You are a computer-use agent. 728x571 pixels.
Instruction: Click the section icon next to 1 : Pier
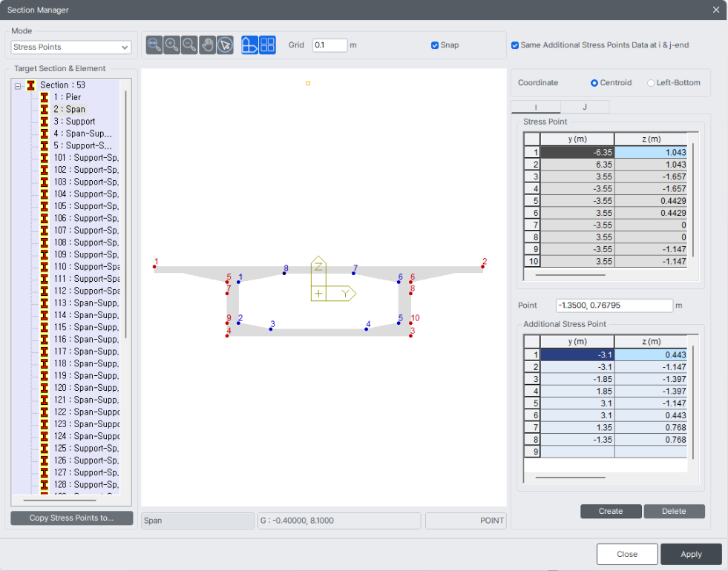[x=44, y=97]
